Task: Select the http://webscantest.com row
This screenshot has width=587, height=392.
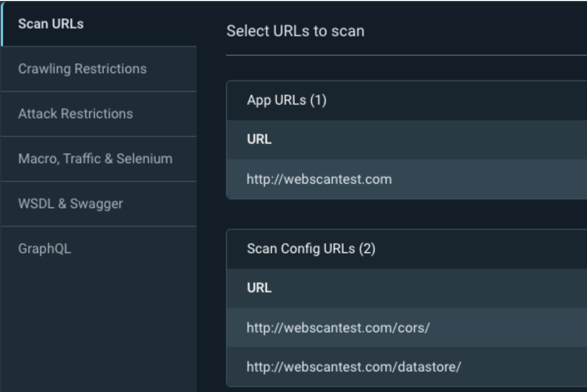Action: tap(319, 179)
